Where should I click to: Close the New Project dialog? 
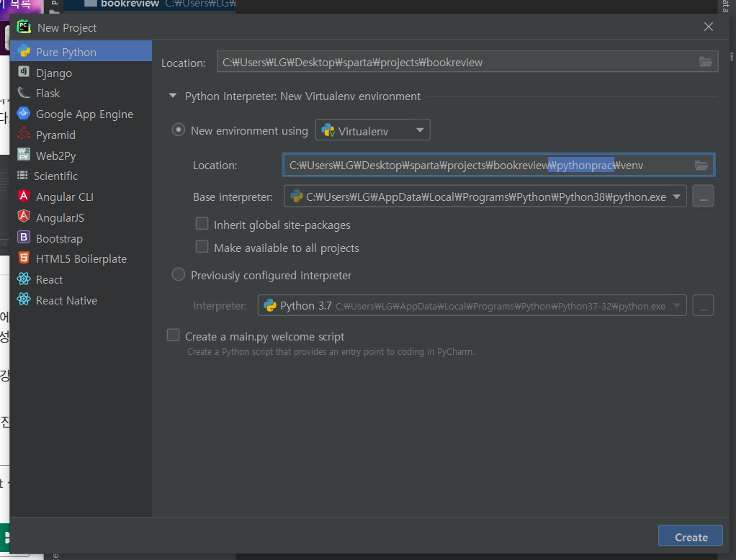(709, 27)
